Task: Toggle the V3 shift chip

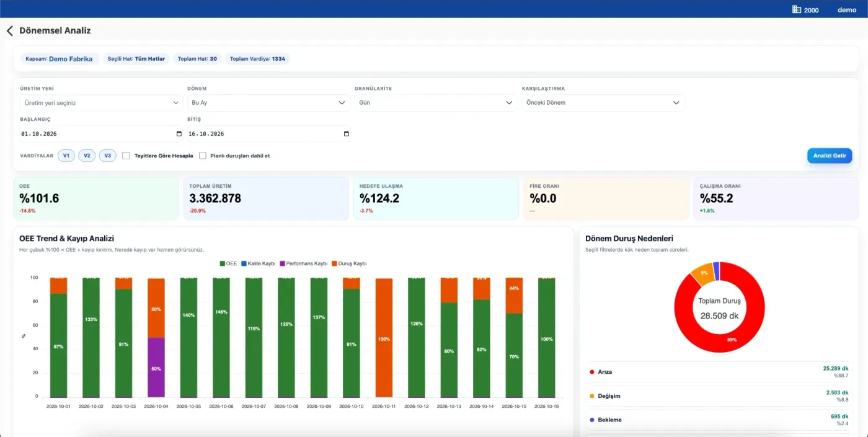Action: coord(107,156)
